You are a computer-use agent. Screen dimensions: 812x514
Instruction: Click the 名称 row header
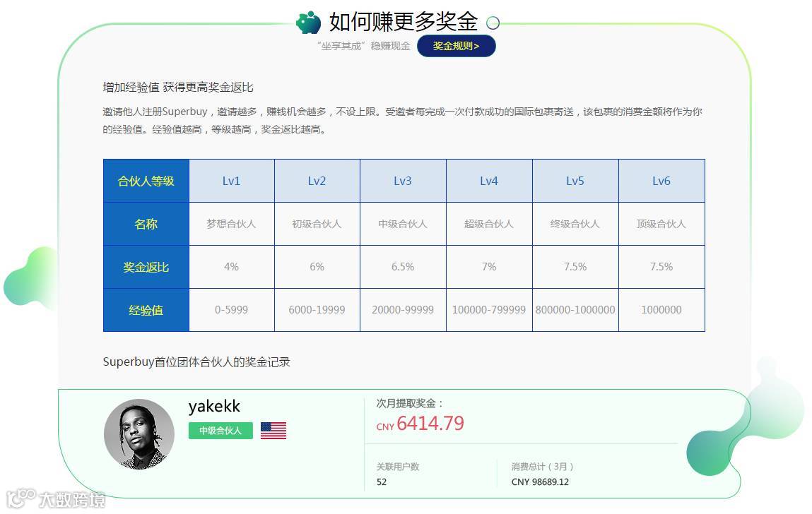146,224
